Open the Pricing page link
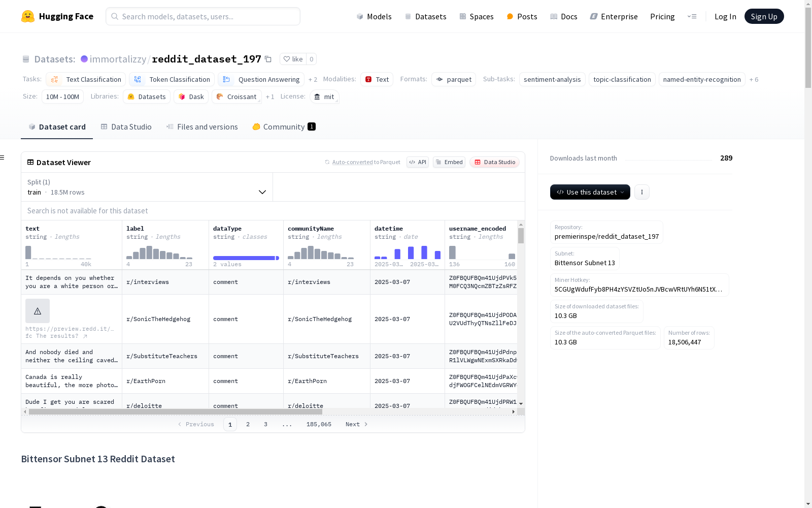Viewport: 812px width, 508px height. tap(662, 16)
